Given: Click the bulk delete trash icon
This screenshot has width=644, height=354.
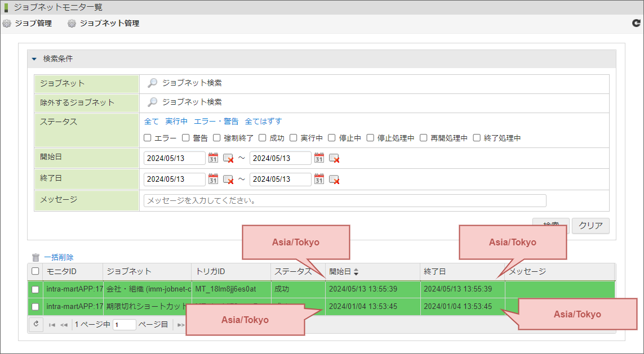Looking at the screenshot, I should coord(36,257).
